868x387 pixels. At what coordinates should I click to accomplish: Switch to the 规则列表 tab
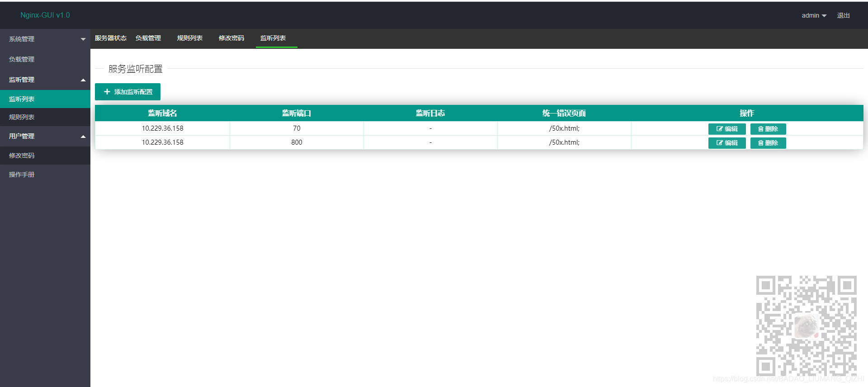tap(190, 38)
